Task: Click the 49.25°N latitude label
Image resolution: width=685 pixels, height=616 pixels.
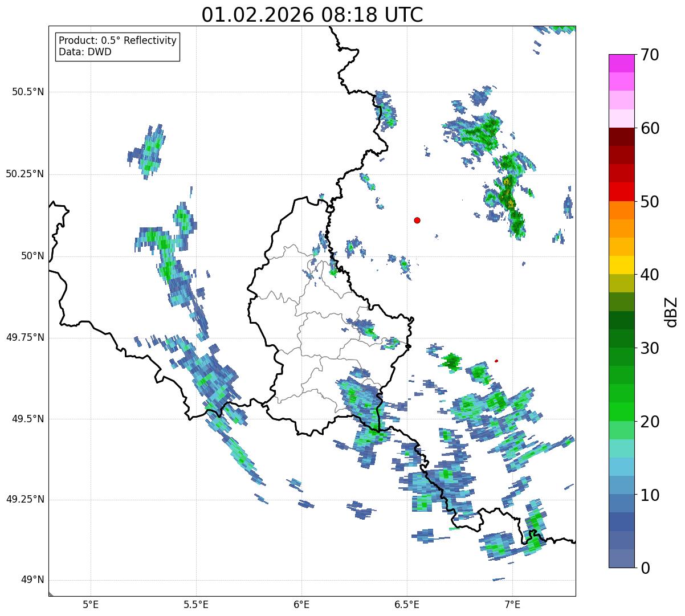Action: tap(25, 500)
